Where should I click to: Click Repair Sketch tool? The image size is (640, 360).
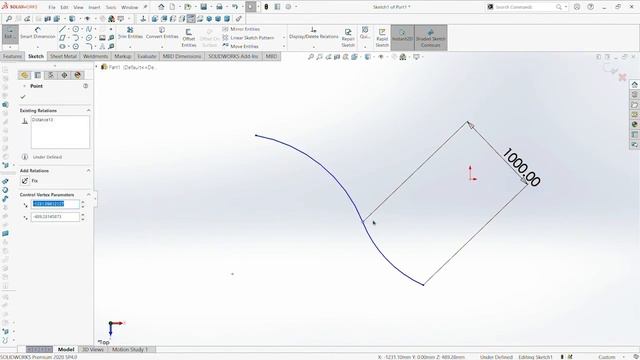pyautogui.click(x=348, y=38)
